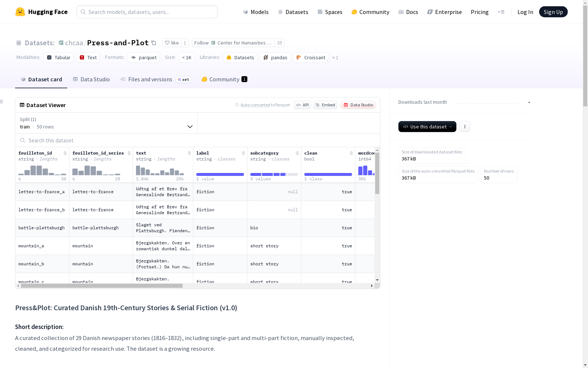Open the Use this dataset dropdown
Image resolution: width=588 pixels, height=368 pixels.
[x=427, y=127]
